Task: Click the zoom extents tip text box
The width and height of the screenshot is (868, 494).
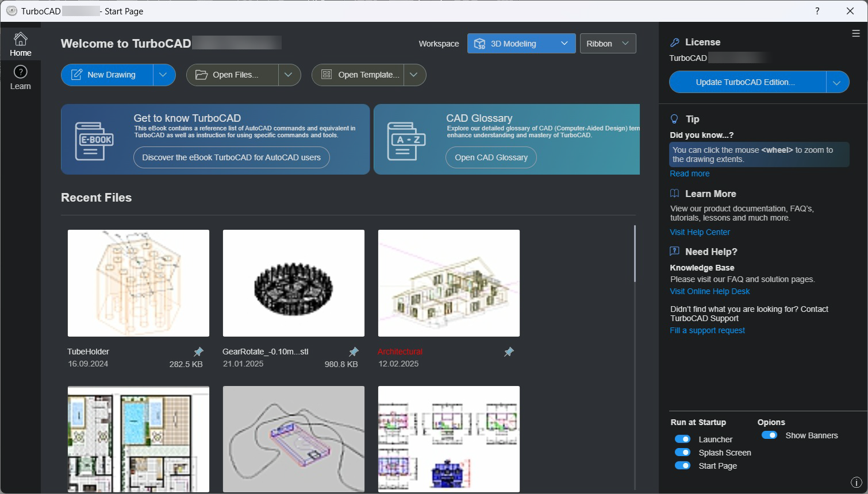Action: pos(759,155)
